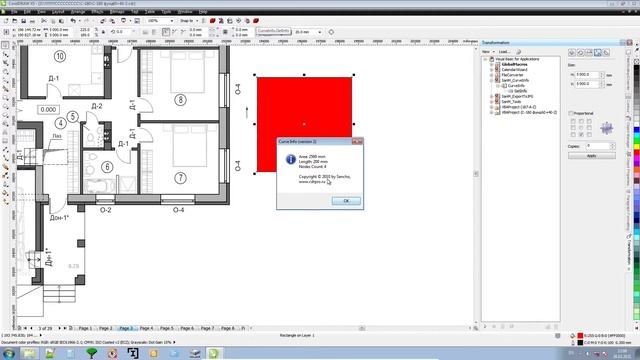Click the New document icon
The image size is (640, 360).
tap(6, 21)
